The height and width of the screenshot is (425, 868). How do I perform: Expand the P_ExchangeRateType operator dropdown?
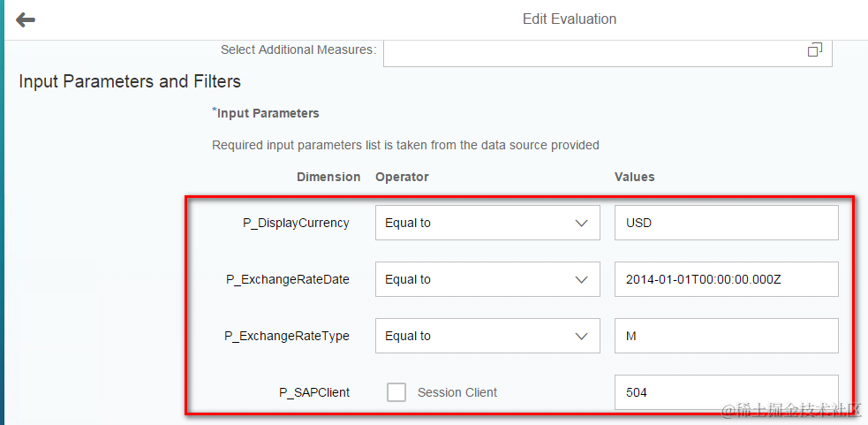point(581,337)
